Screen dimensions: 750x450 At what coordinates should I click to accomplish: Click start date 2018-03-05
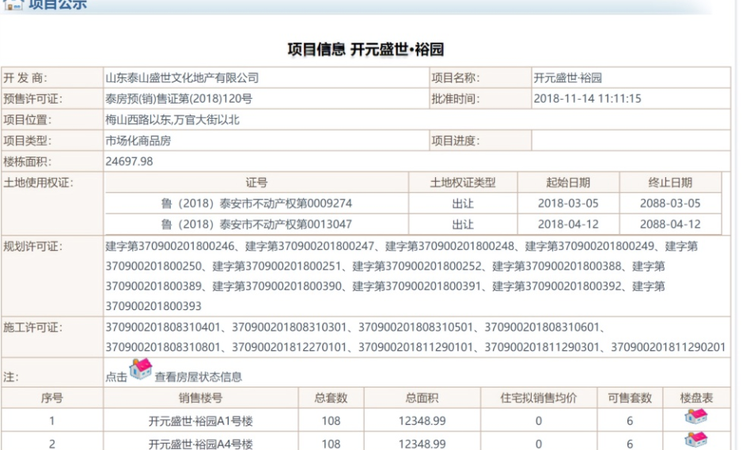click(568, 204)
